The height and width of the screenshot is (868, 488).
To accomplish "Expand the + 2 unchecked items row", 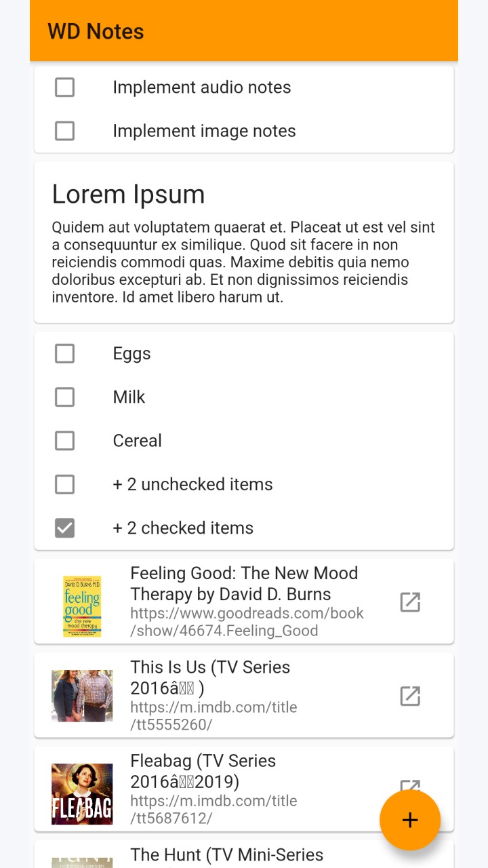I will pos(244,484).
